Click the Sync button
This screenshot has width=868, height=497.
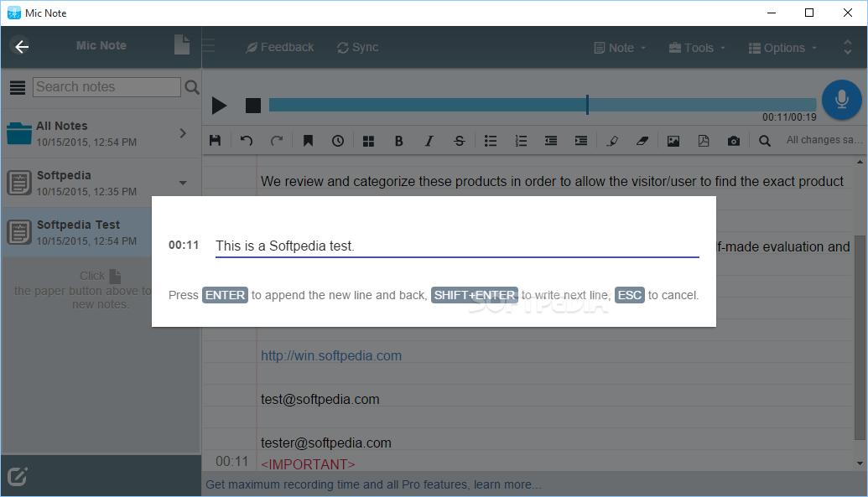pyautogui.click(x=357, y=48)
